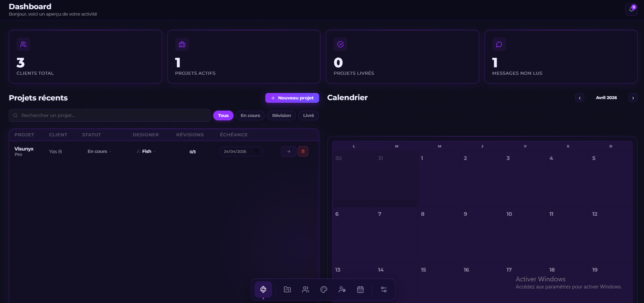This screenshot has width=644, height=303.
Task: Select day 15 in the calendar
Action: 440,283
